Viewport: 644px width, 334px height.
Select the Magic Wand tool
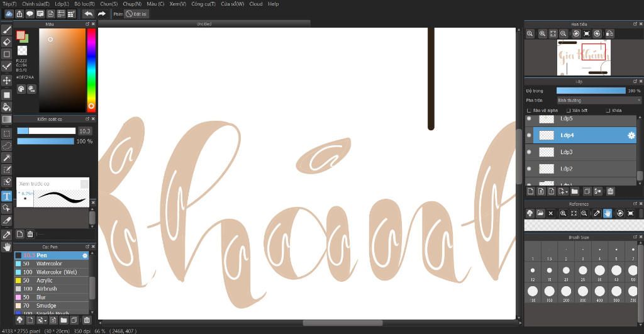click(x=6, y=158)
